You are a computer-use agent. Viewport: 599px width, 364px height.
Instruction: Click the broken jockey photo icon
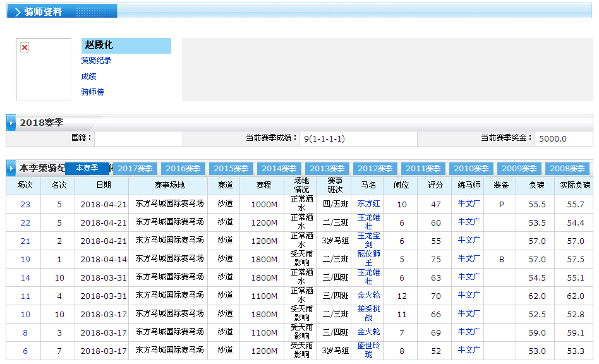pyautogui.click(x=25, y=47)
